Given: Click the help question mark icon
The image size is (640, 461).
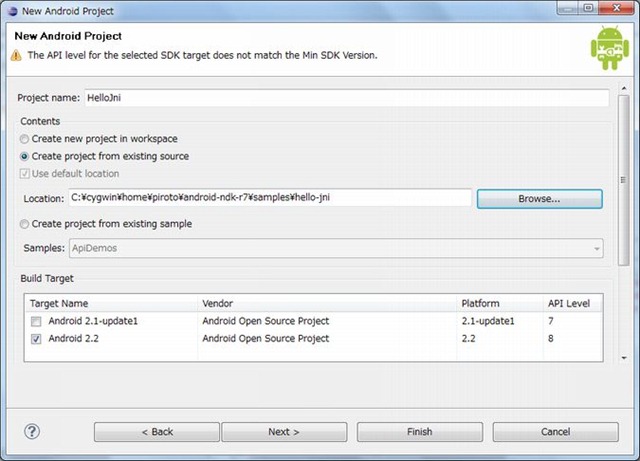Looking at the screenshot, I should [x=32, y=432].
